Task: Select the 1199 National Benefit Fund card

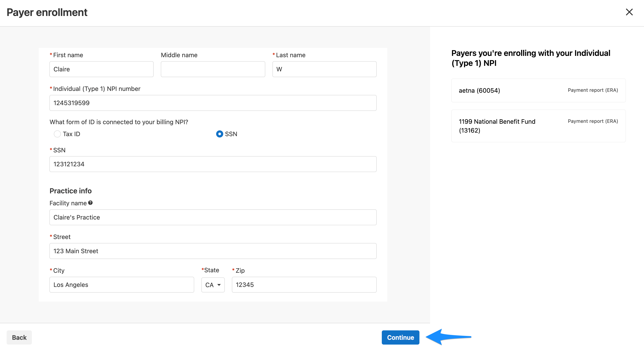Action: point(538,126)
